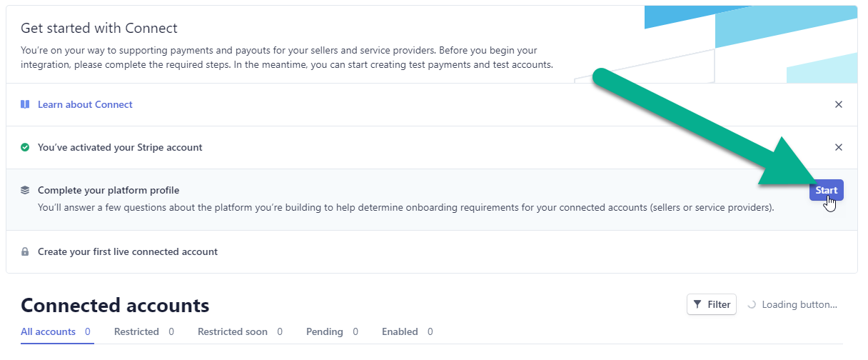
Task: Click Create your first live connected account
Action: click(x=128, y=251)
